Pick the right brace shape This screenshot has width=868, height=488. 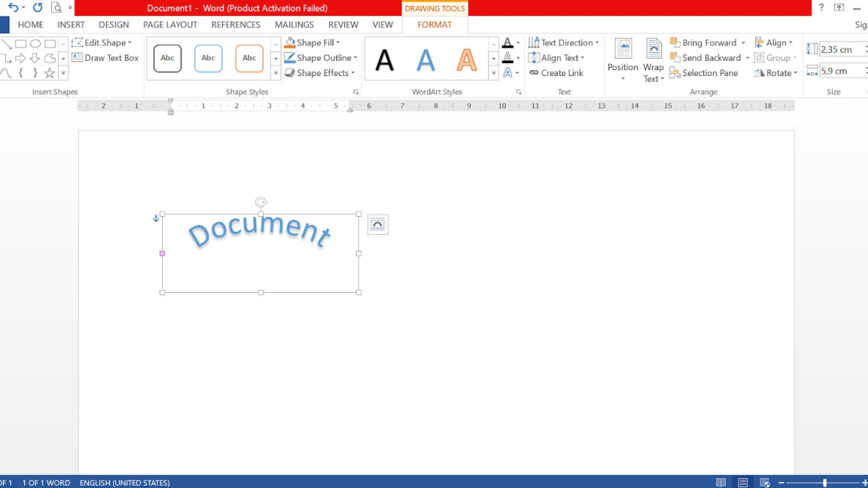pos(35,73)
